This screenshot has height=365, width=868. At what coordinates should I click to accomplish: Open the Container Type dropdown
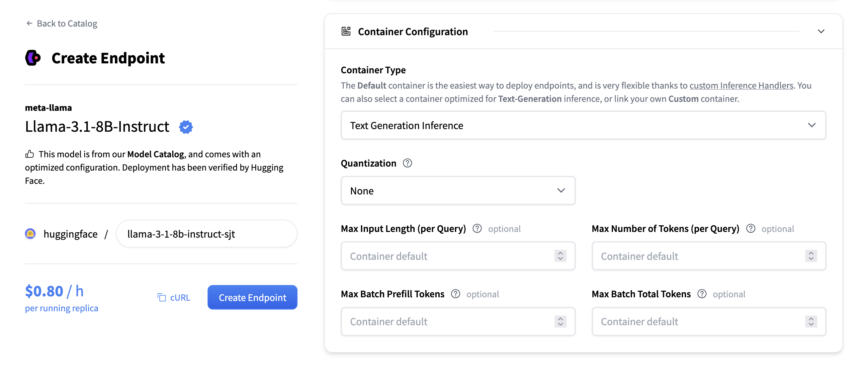(583, 125)
